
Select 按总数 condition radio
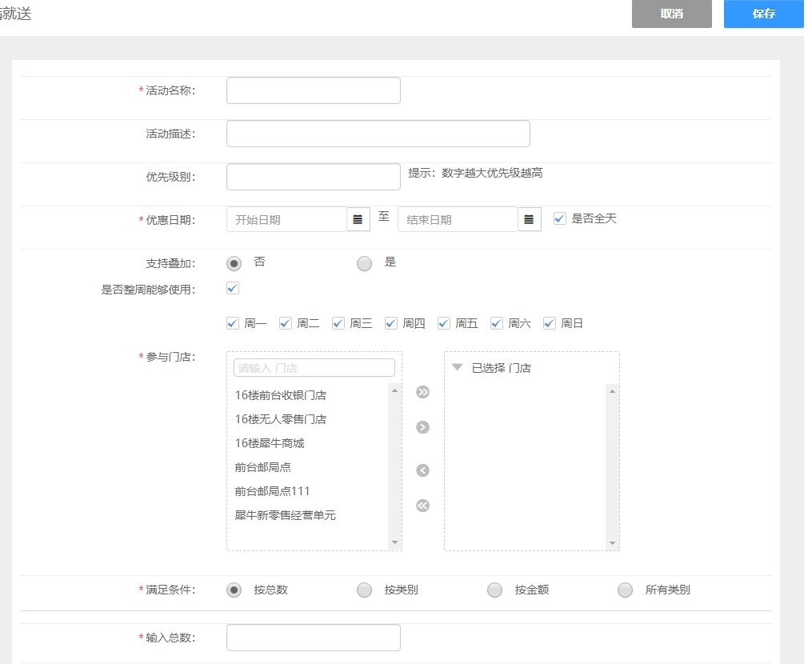[x=234, y=590]
